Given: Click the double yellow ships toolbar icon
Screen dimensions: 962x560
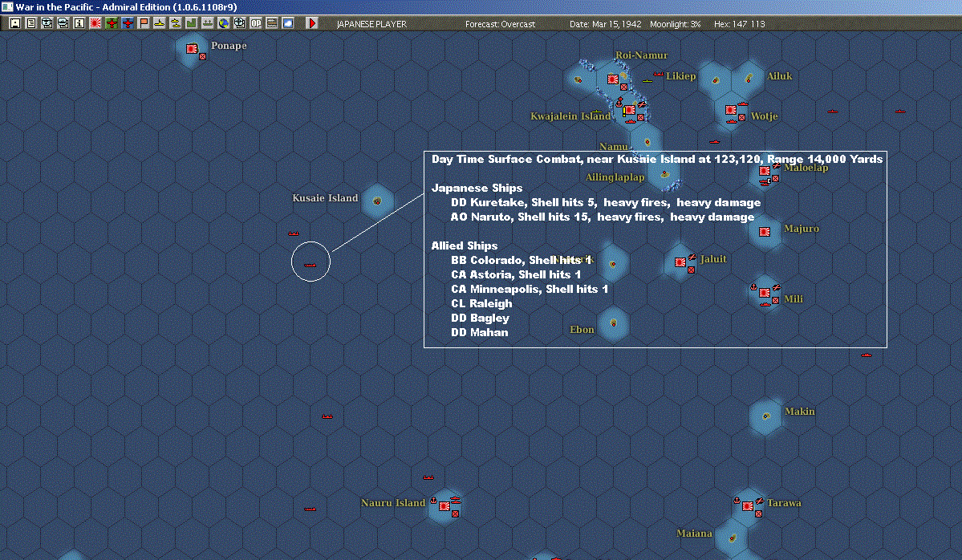Looking at the screenshot, I should (x=176, y=23).
